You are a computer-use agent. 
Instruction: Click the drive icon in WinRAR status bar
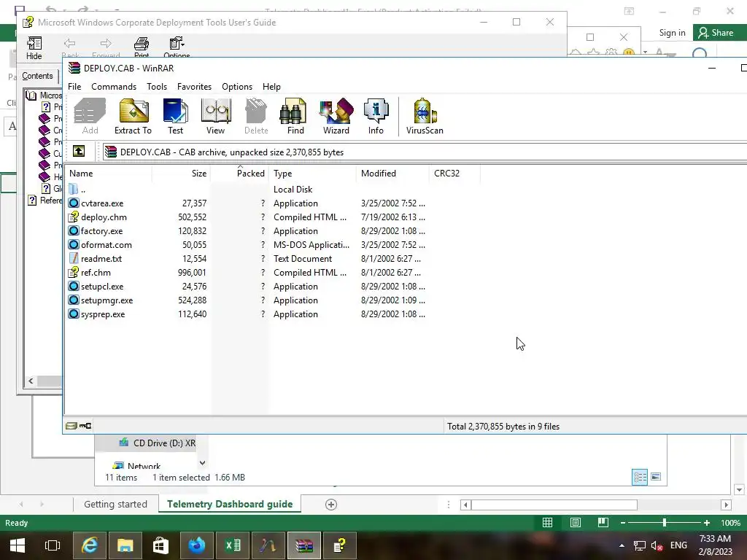(x=71, y=426)
